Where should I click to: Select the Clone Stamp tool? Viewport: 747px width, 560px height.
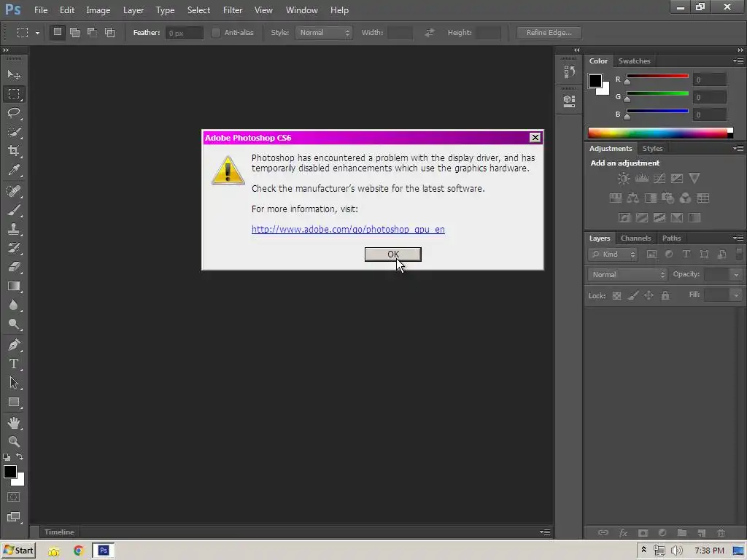(14, 229)
